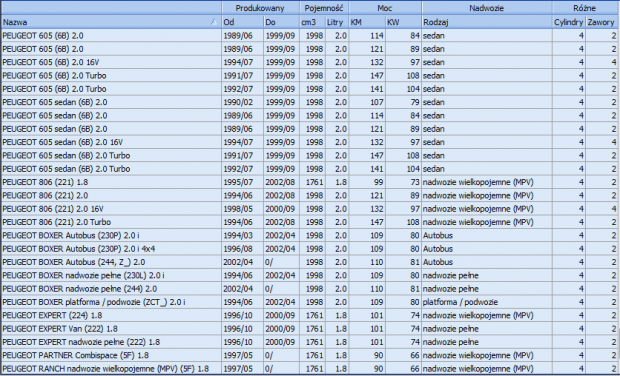This screenshot has height=376, width=620.
Task: Click the Rodzaj column header
Action: (487, 22)
